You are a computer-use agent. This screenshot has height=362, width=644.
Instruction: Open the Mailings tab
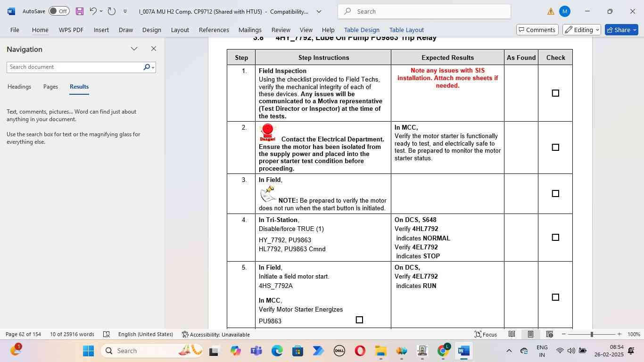coord(250,30)
